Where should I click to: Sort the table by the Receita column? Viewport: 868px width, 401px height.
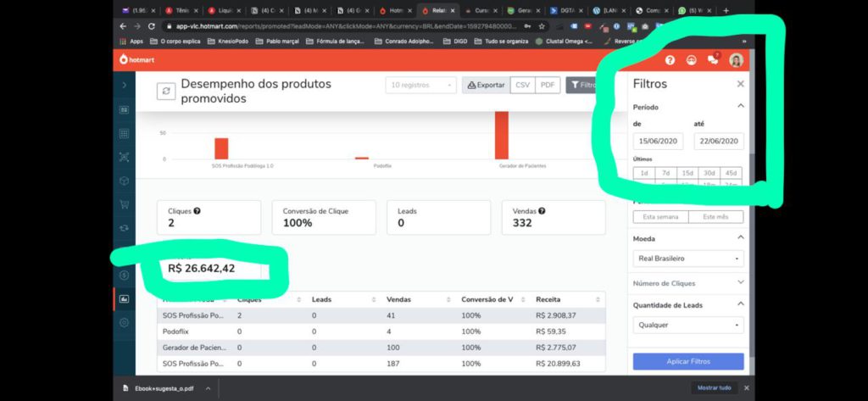(598, 299)
